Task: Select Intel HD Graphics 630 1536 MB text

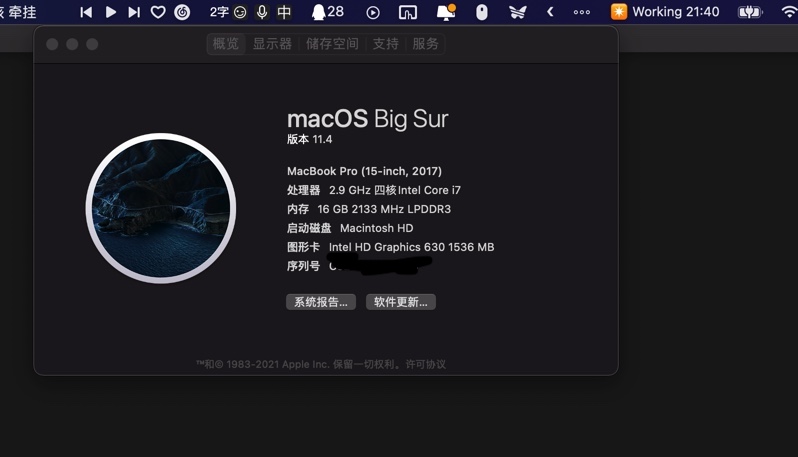Action: click(x=411, y=247)
